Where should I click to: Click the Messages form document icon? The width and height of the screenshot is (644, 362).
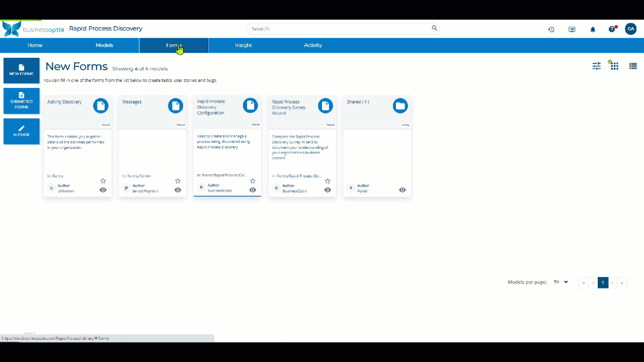click(176, 106)
